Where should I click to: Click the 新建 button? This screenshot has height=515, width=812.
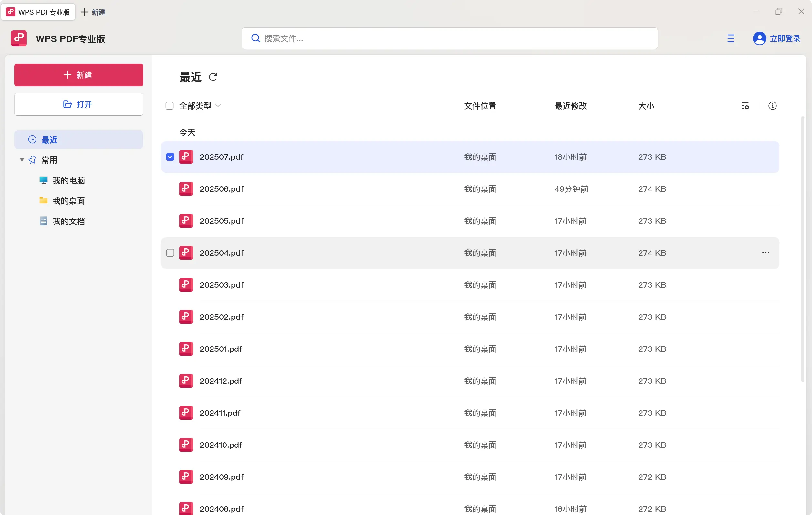point(78,75)
